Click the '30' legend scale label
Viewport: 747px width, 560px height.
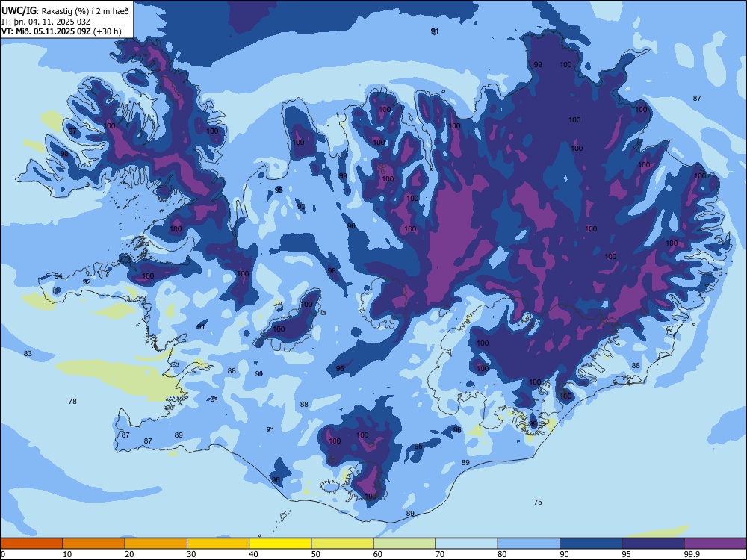(191, 554)
